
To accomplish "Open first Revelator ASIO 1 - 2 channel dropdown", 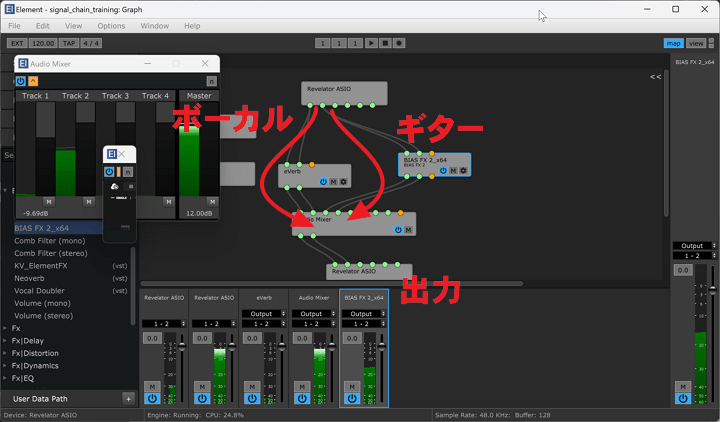I will click(x=164, y=324).
